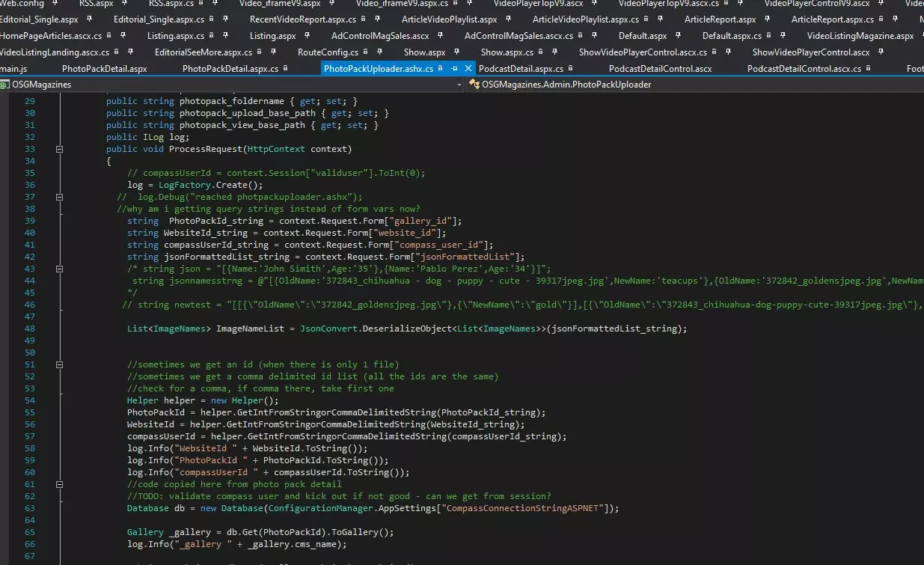Switch to the PhotoPackDetail.aspx tab

click(x=104, y=69)
